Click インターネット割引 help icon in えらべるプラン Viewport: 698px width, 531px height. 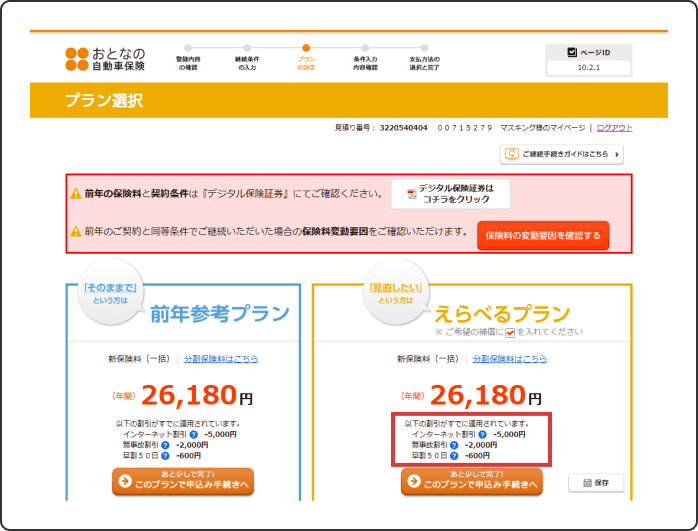(x=482, y=434)
